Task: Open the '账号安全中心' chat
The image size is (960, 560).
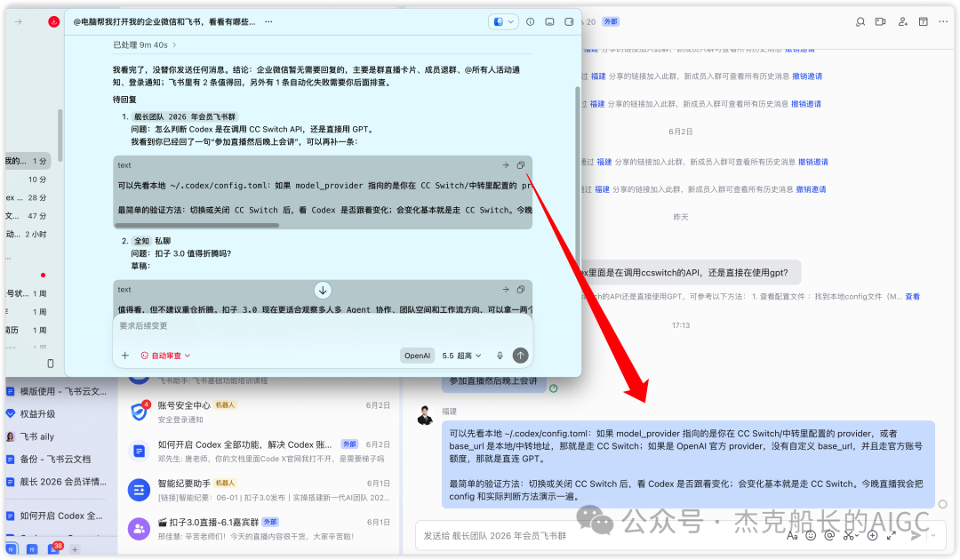Action: click(259, 412)
